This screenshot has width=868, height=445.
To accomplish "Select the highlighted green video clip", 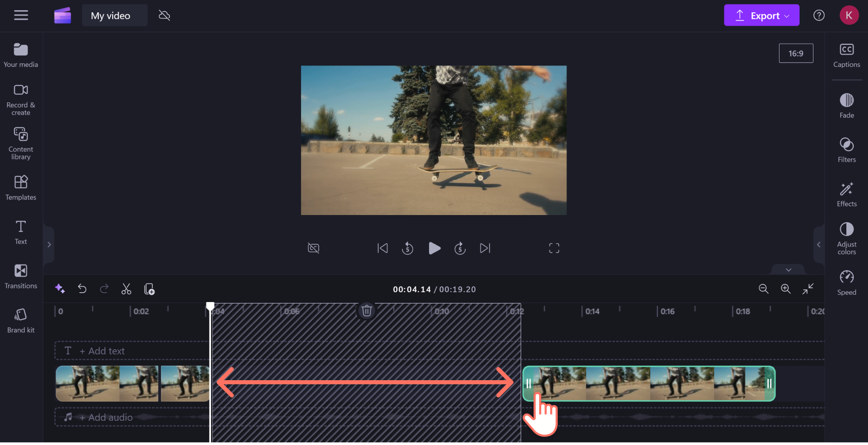I will coord(649,384).
